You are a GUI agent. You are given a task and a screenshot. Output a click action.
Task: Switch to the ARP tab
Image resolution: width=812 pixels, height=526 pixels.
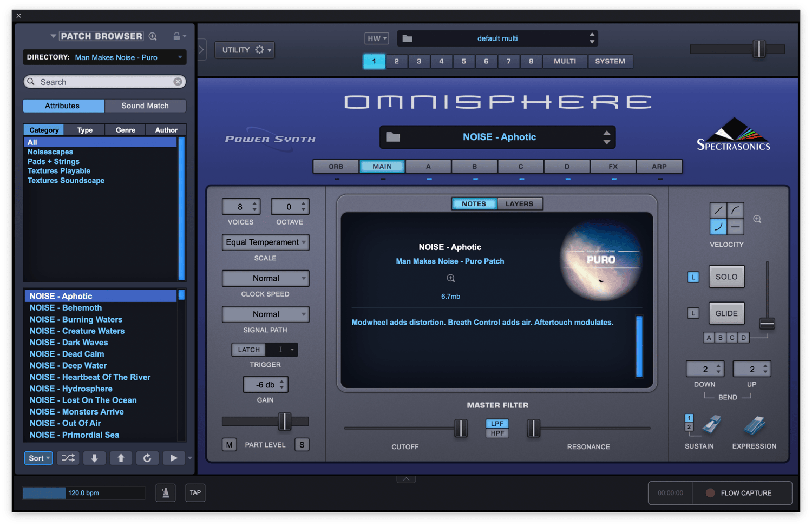pyautogui.click(x=659, y=167)
